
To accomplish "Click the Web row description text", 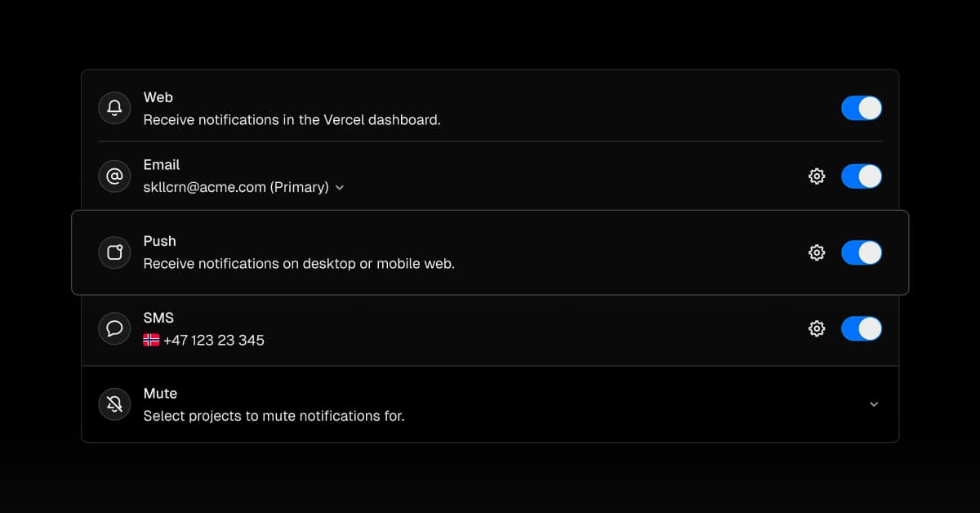I will pyautogui.click(x=292, y=119).
